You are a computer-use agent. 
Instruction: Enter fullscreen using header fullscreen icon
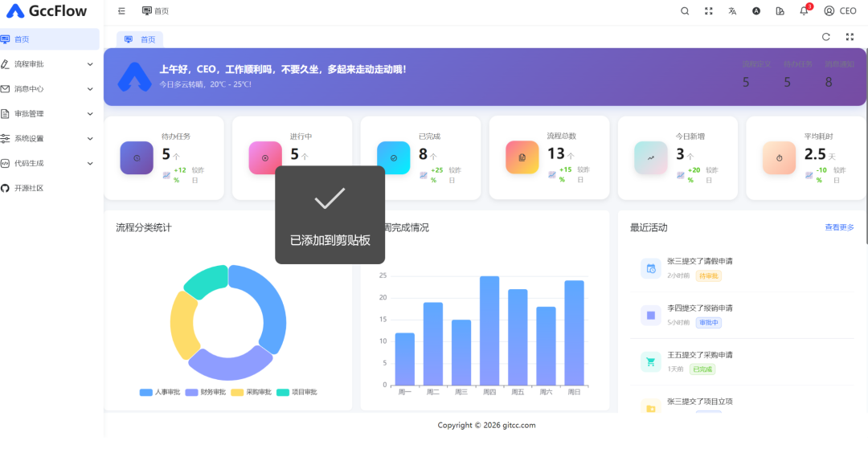(x=709, y=11)
